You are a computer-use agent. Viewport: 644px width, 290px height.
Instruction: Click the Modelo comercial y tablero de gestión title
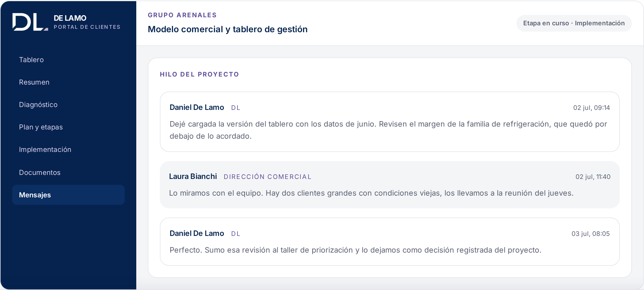[x=228, y=29]
